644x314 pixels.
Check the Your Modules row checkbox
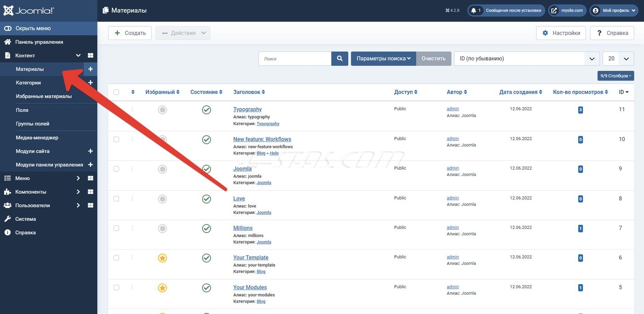click(x=116, y=287)
